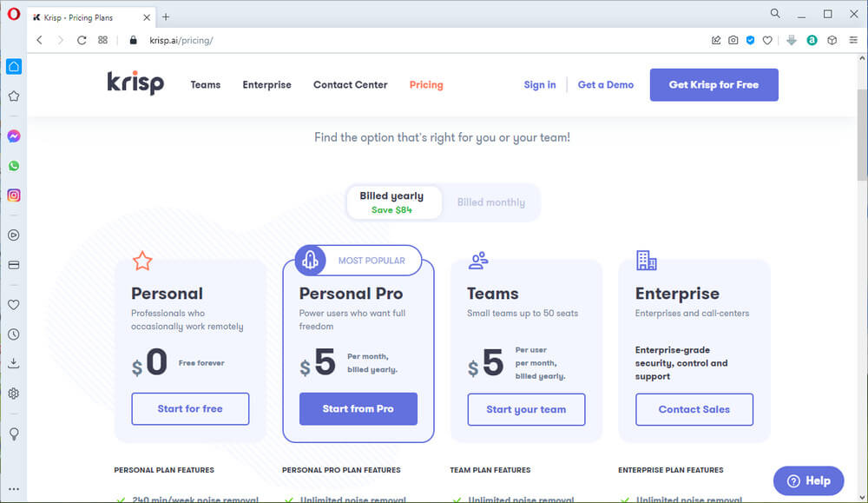This screenshot has width=868, height=503.
Task: Click the lightbulb icon in sidebar
Action: pos(14,434)
